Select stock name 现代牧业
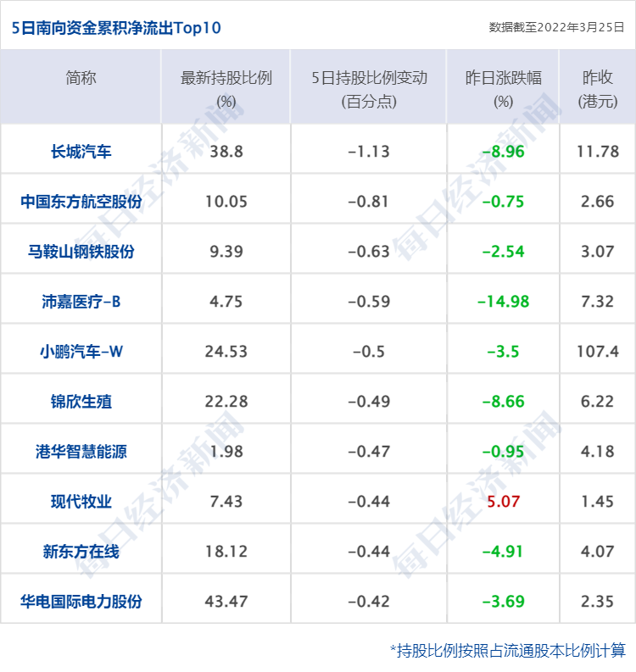Screen dimensions: 636x672 (x=81, y=502)
